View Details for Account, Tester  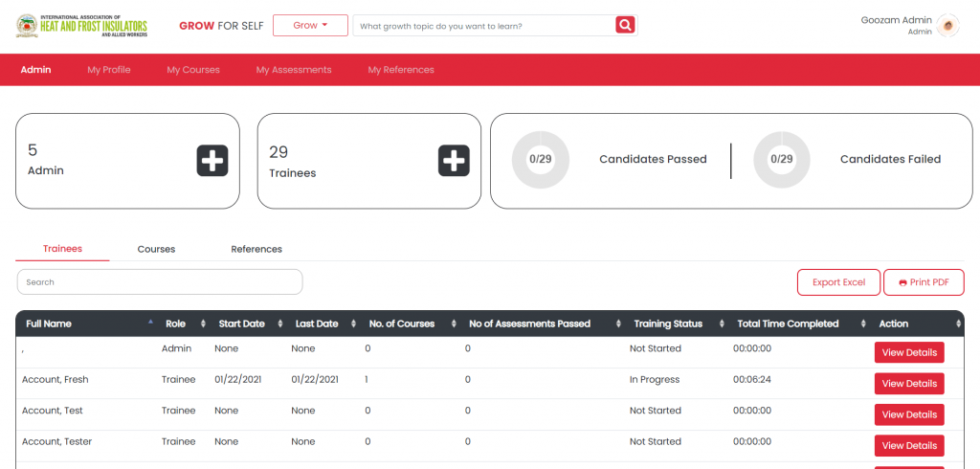tap(909, 446)
